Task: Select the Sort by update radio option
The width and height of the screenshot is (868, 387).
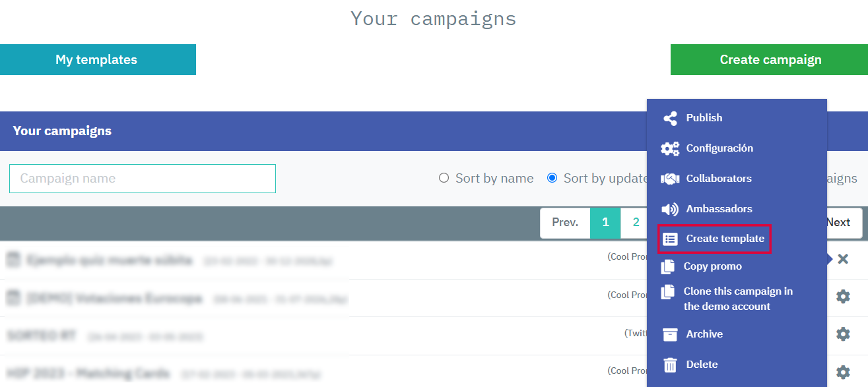Action: (552, 178)
